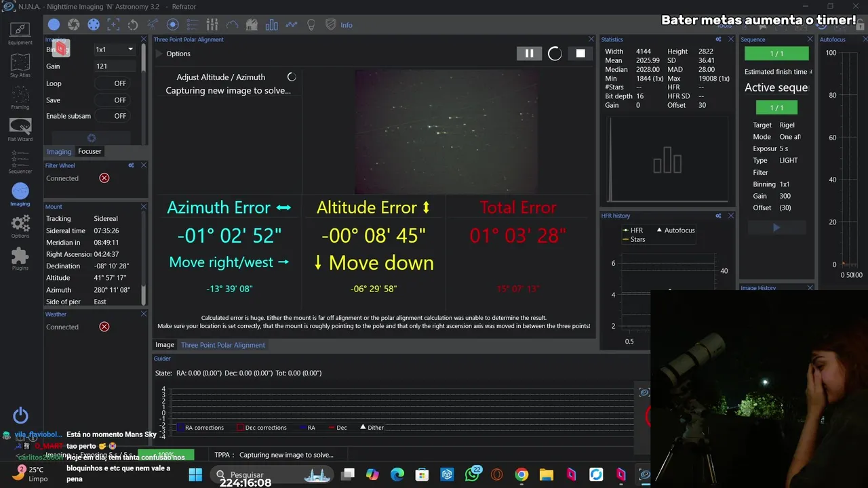868x488 pixels.
Task: Click the Mount panel scrollbar
Action: (x=143, y=259)
